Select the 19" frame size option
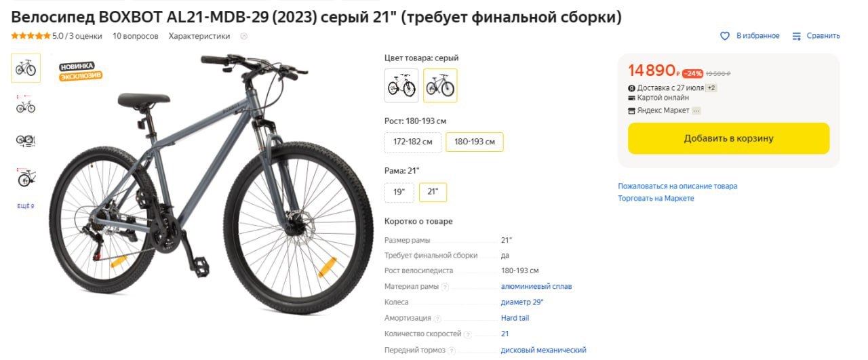The image size is (868, 360). click(399, 193)
